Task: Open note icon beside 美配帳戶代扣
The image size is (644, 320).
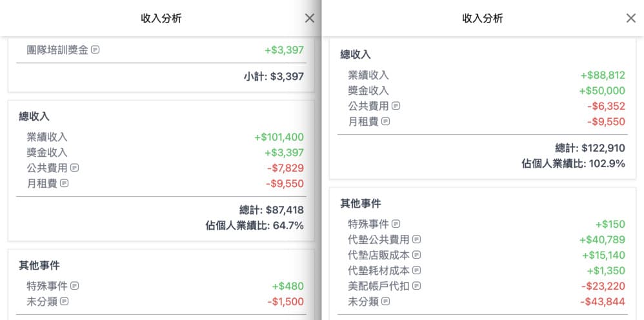Action: pos(416,286)
